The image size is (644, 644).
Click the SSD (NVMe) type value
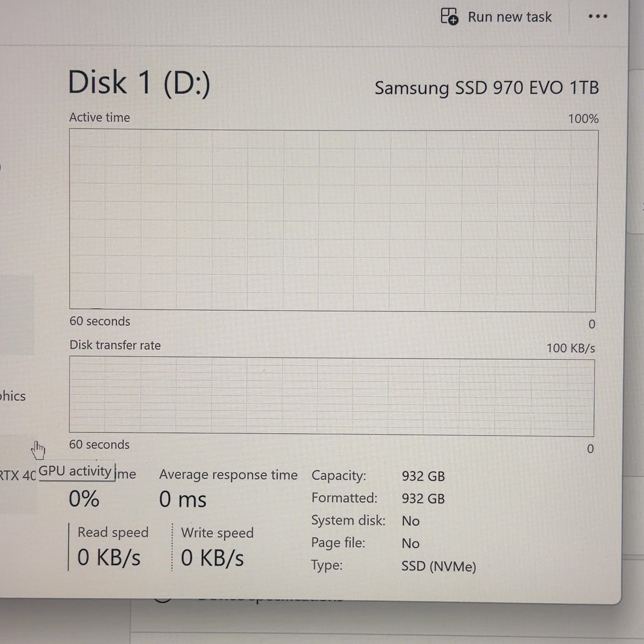(x=439, y=567)
